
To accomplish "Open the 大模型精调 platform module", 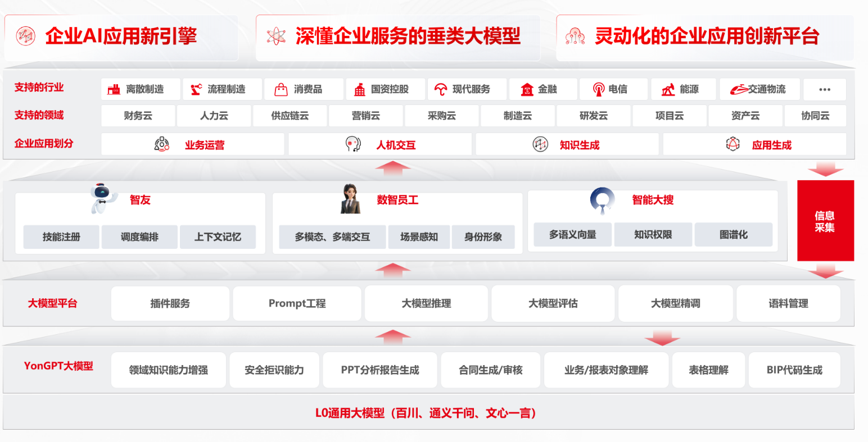I will (676, 303).
